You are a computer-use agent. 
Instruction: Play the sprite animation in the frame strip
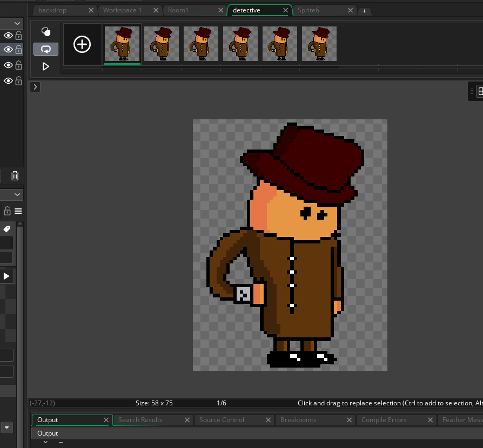(46, 66)
